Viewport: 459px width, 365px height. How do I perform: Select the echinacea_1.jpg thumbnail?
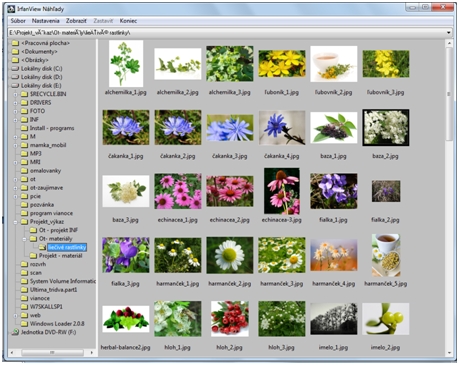178,191
